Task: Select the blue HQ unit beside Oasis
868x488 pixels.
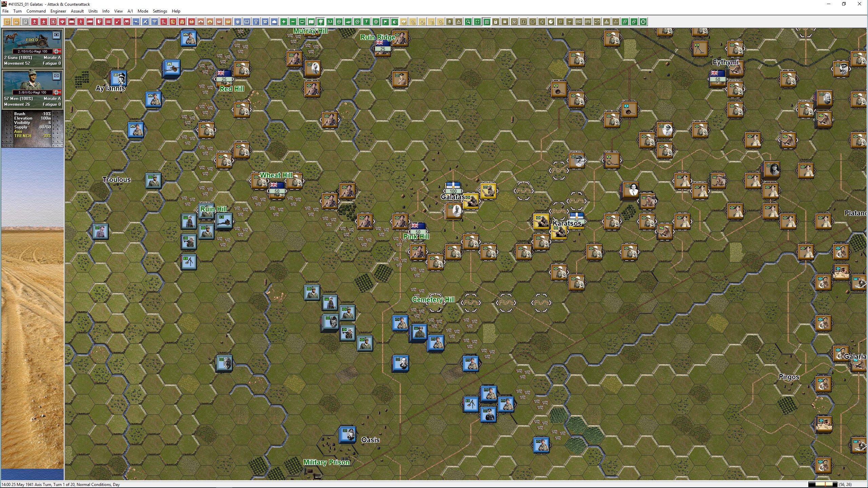Action: 348,434
